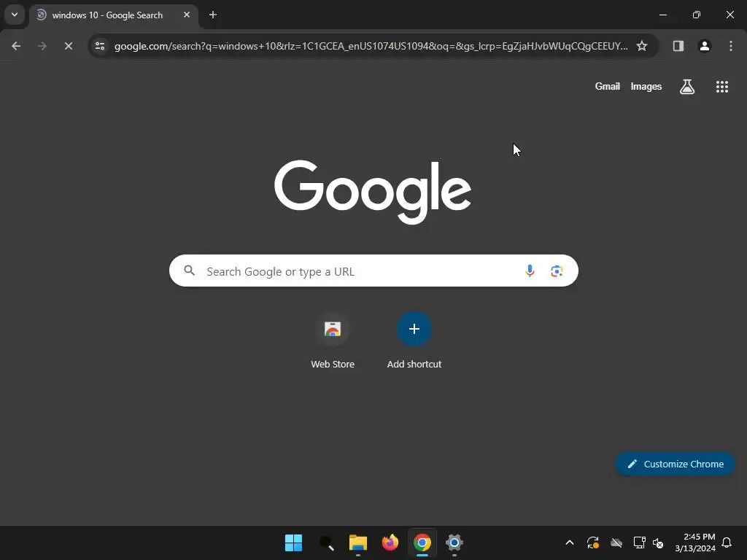This screenshot has width=747, height=560.
Task: Open the Chrome side panel
Action: pos(678,46)
